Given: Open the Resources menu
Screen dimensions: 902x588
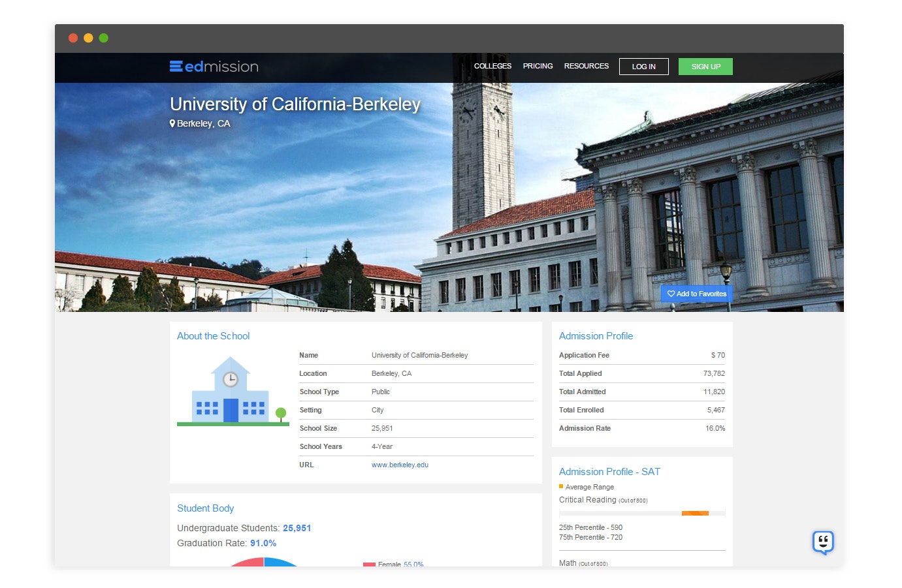Looking at the screenshot, I should [x=586, y=67].
